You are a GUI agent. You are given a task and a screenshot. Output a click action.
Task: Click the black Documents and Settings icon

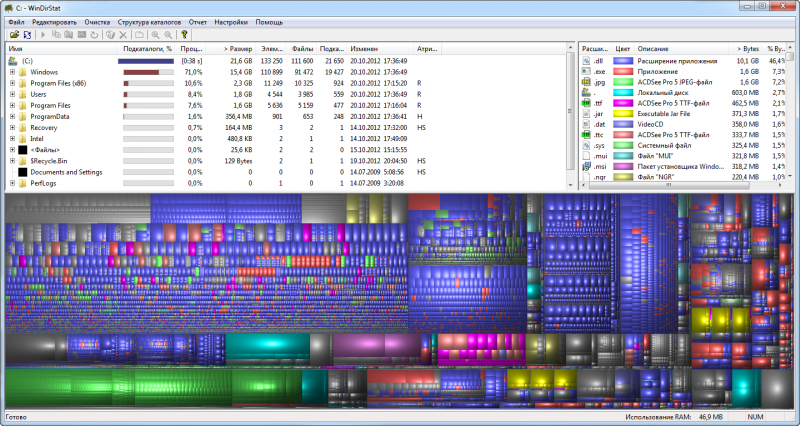[22, 172]
